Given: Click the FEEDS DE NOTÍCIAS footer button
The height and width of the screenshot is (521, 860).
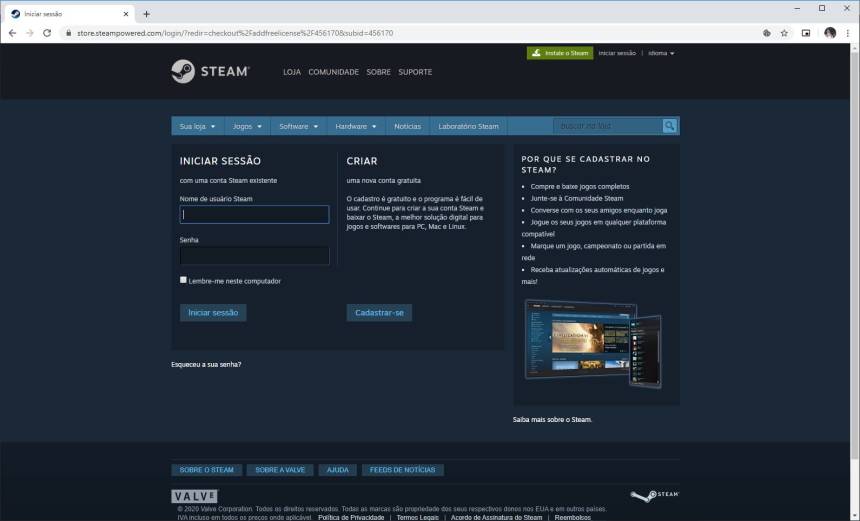Looking at the screenshot, I should point(403,470).
